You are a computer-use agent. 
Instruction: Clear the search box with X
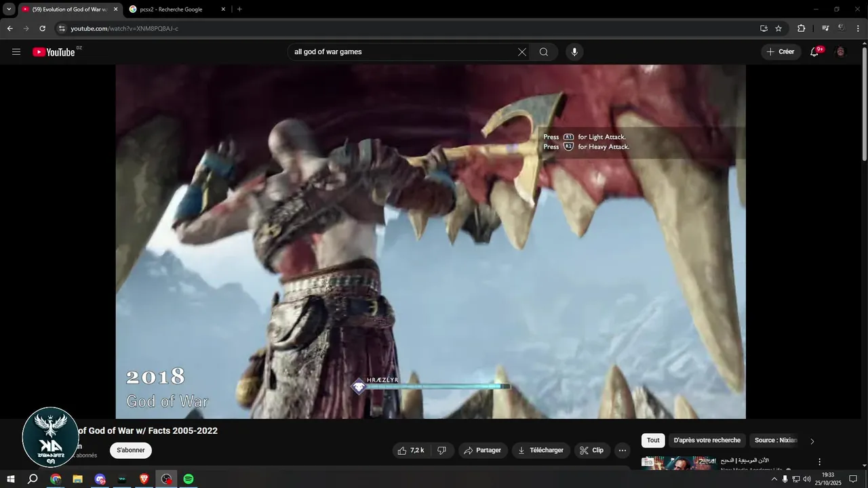pyautogui.click(x=522, y=52)
